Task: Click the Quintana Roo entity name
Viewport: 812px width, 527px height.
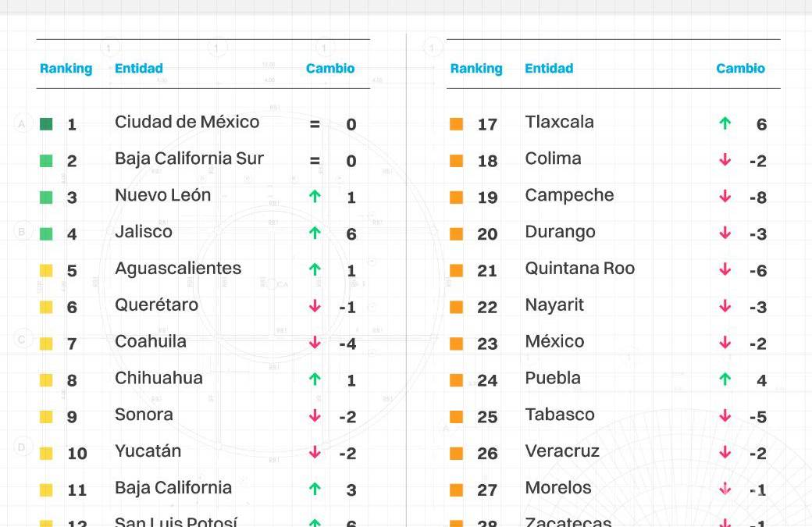Action: [579, 269]
